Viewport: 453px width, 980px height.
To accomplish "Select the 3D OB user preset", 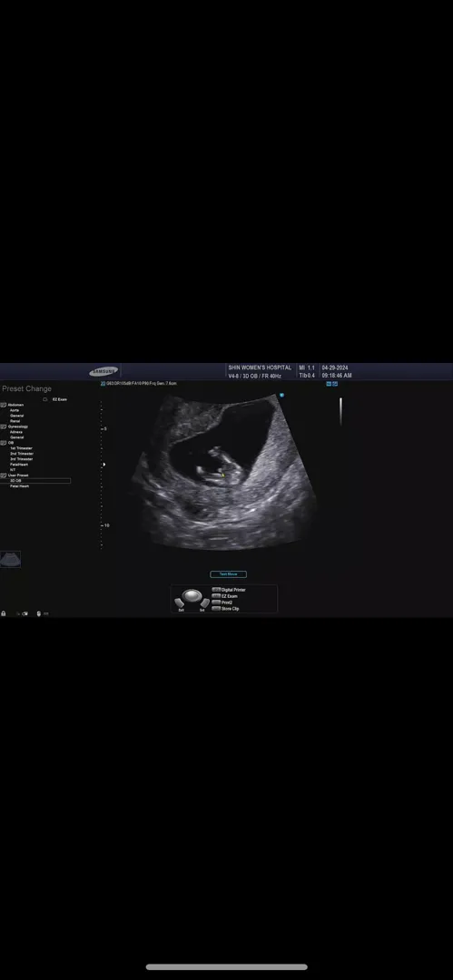I will [35, 481].
